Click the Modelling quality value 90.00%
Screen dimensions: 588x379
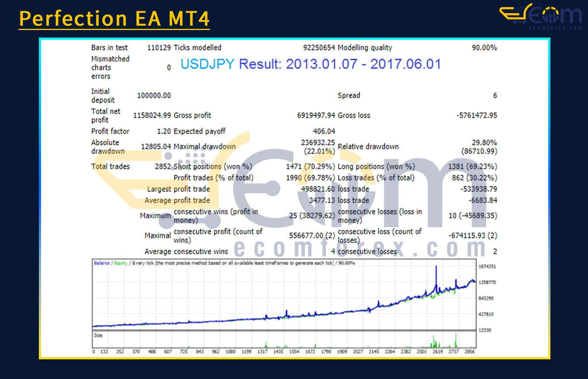click(484, 48)
